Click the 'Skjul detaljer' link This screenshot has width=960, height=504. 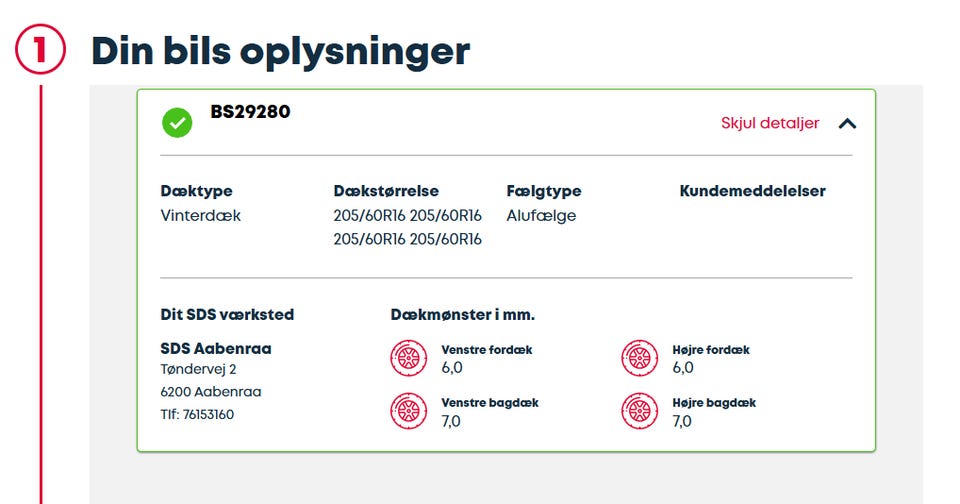769,124
